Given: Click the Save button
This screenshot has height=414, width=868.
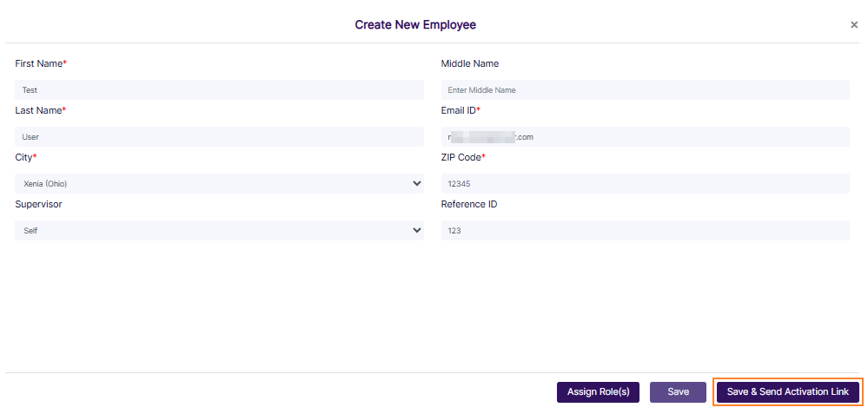Looking at the screenshot, I should (678, 392).
